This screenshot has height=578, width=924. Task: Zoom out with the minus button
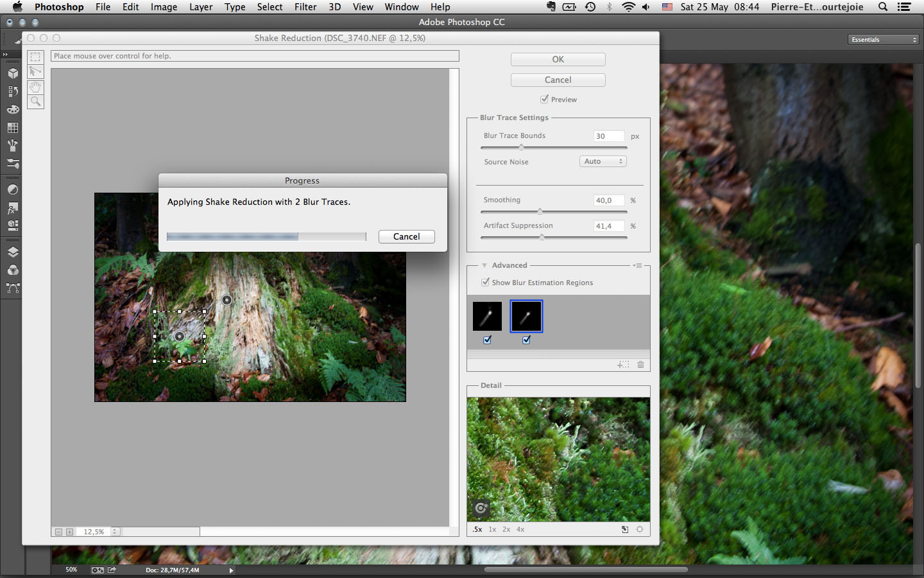(x=58, y=532)
